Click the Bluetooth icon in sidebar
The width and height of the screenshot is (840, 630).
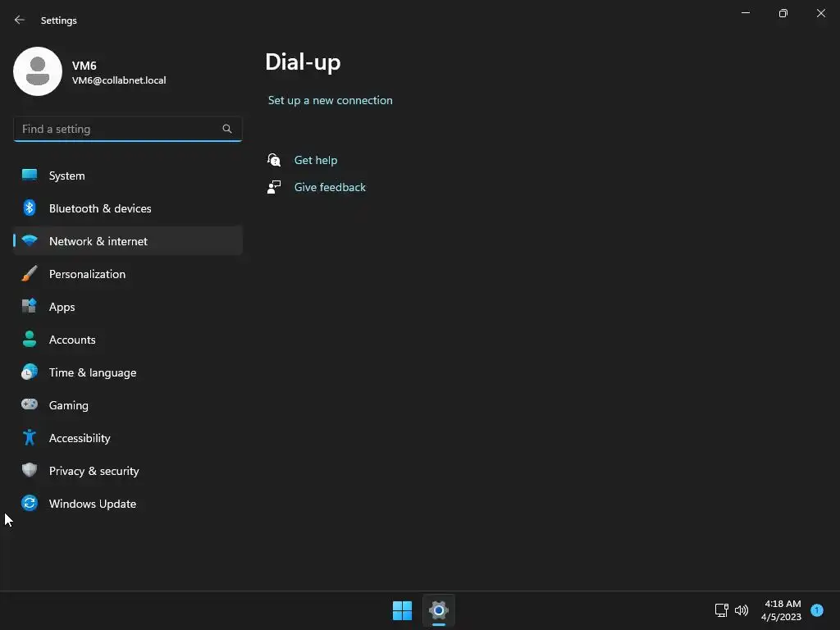click(30, 208)
